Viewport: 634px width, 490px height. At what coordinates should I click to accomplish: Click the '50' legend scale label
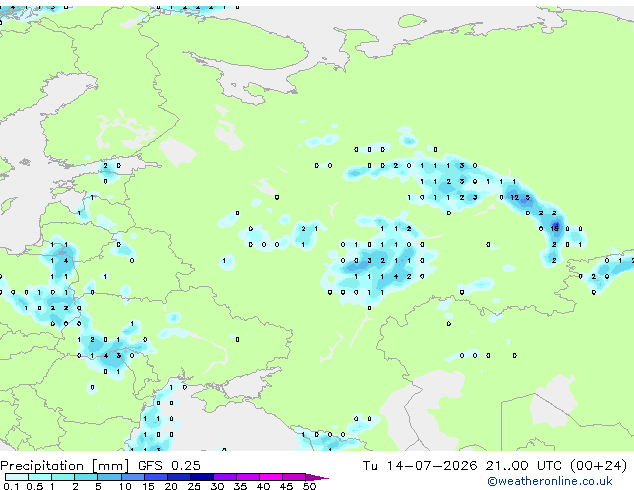coord(309,486)
